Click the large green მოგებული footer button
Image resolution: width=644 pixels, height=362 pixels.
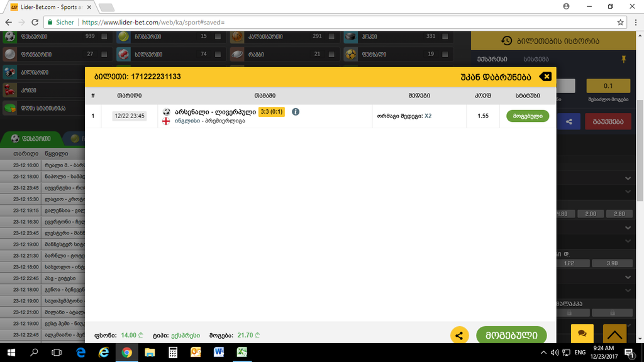pos(511,335)
